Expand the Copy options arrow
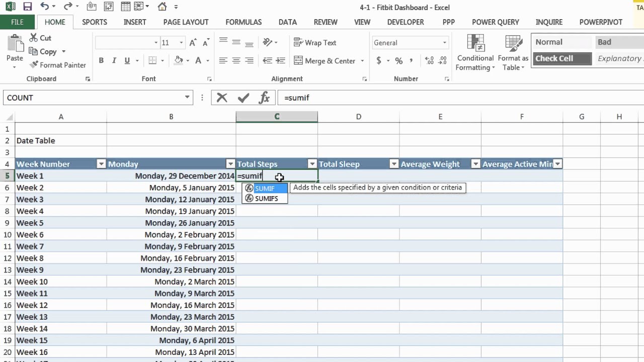Screen dimensions: 644x362 [x=64, y=51]
